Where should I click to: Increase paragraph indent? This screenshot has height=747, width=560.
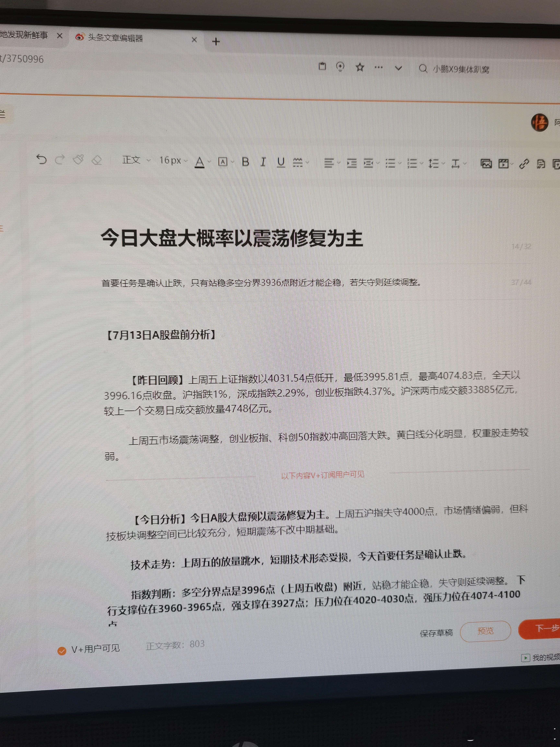click(352, 163)
